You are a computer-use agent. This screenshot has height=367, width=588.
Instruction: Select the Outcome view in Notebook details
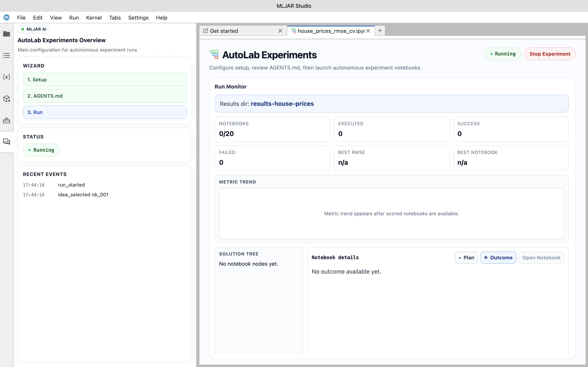[498, 257]
